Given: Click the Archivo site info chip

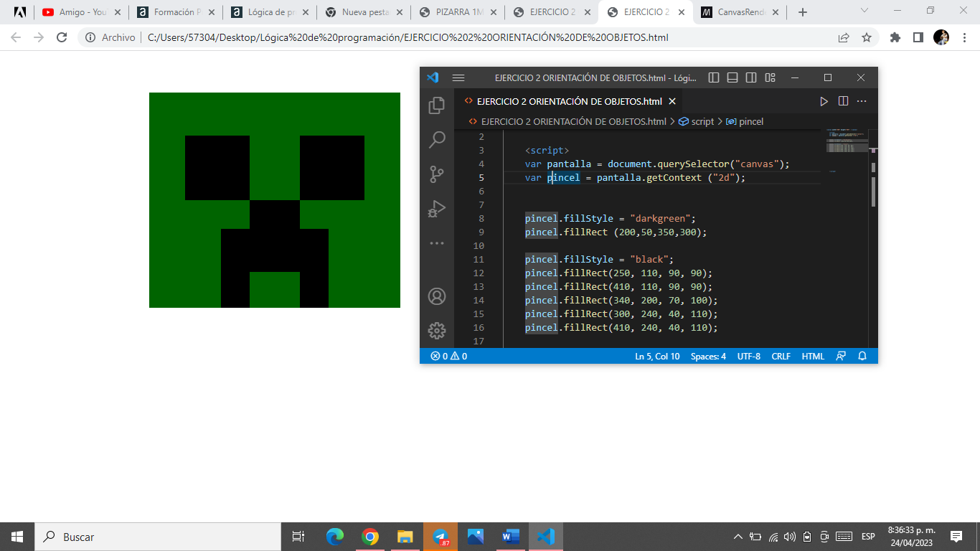Looking at the screenshot, I should [110, 37].
